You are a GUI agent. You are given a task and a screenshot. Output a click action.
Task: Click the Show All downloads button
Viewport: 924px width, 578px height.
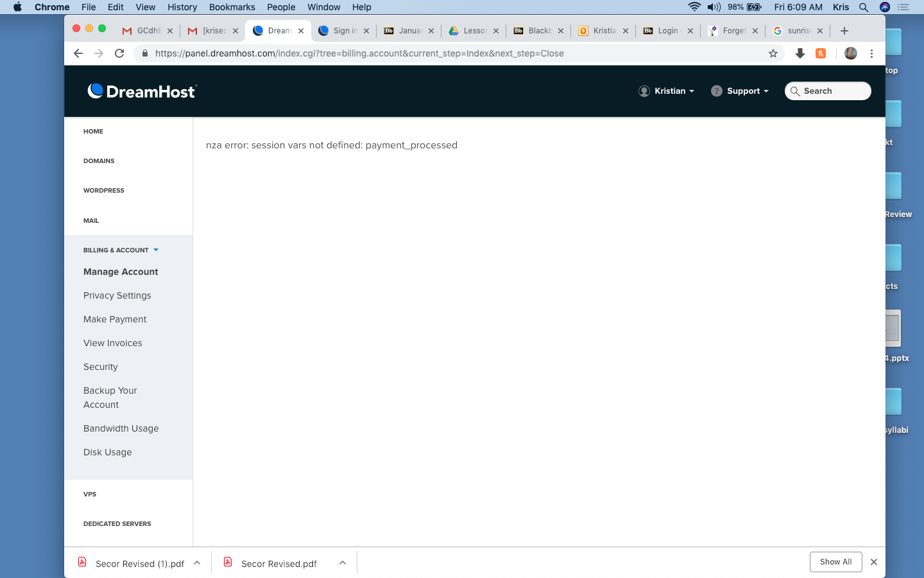[835, 562]
